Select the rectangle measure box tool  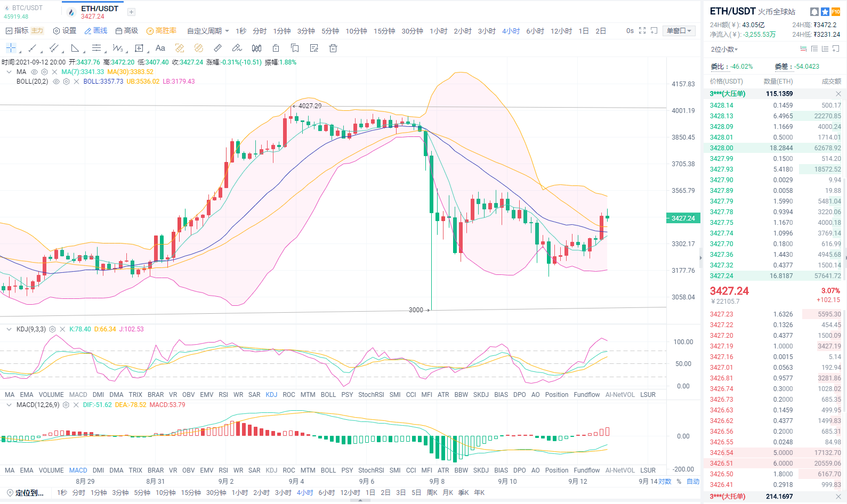[x=139, y=48]
